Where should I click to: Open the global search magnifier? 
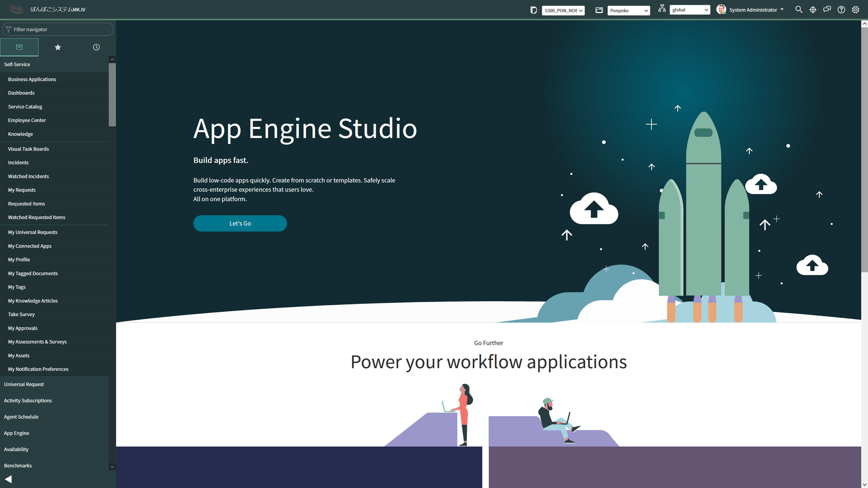point(799,10)
